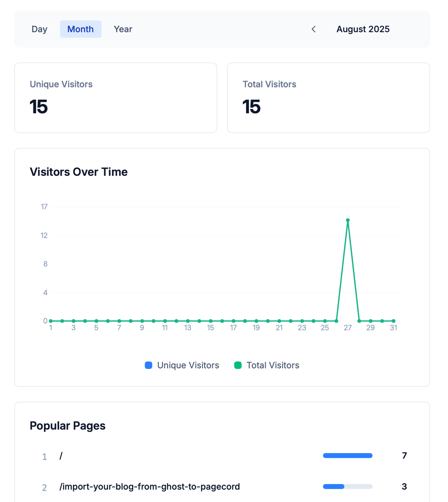The image size is (448, 502).
Task: Toggle Unique Visitors series via blue legend swatch
Action: [x=148, y=365]
